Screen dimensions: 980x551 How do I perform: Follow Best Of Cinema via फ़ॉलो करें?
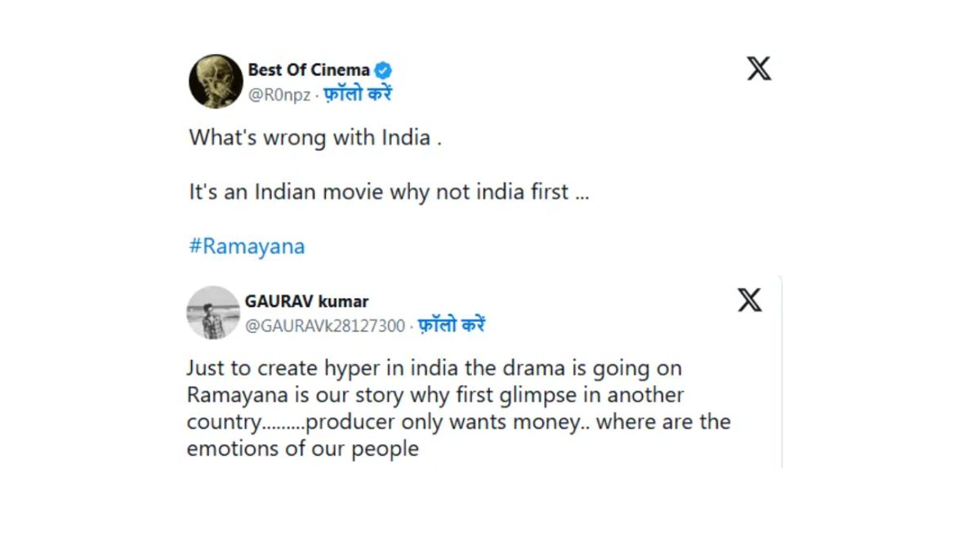358,92
